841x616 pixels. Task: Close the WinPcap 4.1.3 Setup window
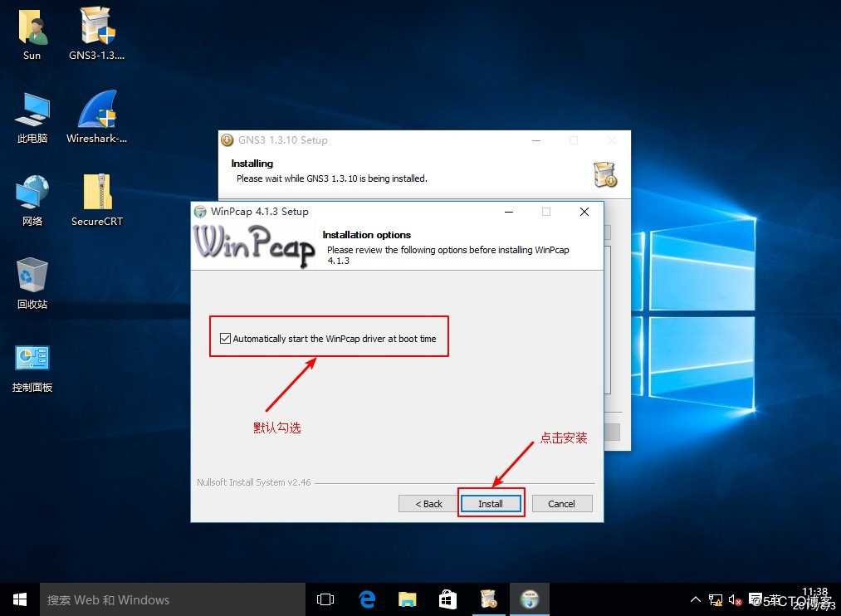(x=584, y=212)
